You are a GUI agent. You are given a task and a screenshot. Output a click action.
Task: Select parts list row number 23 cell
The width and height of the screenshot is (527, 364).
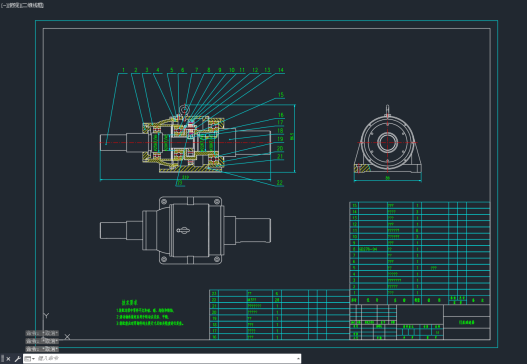coord(214,293)
